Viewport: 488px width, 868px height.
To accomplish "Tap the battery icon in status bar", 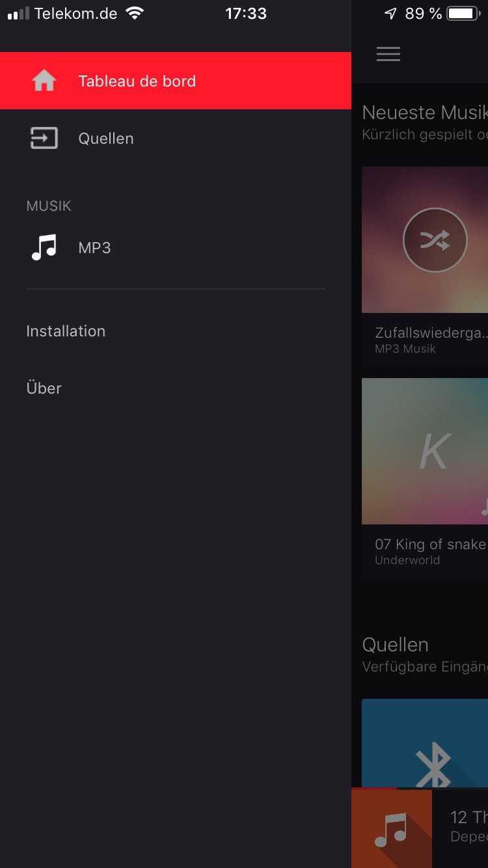I will click(463, 13).
